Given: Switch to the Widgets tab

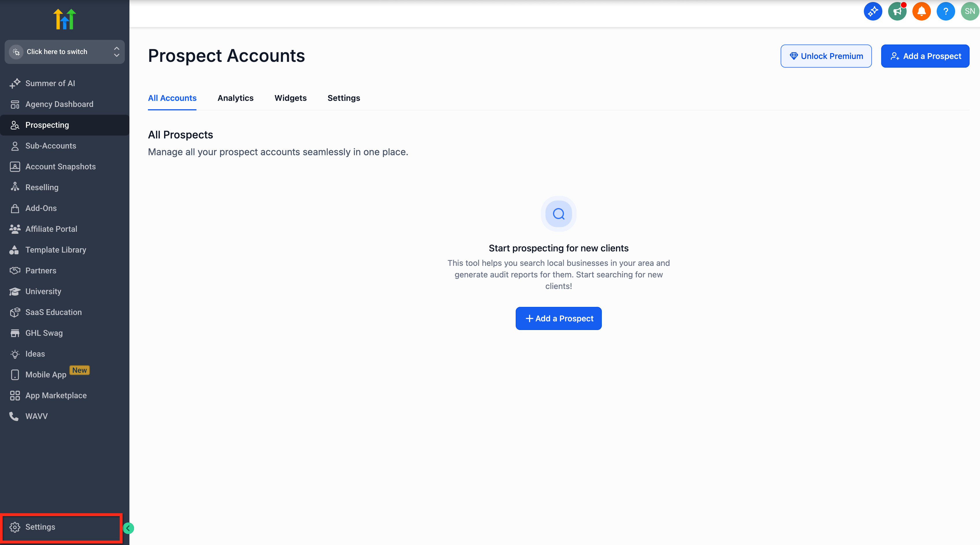Looking at the screenshot, I should point(290,98).
